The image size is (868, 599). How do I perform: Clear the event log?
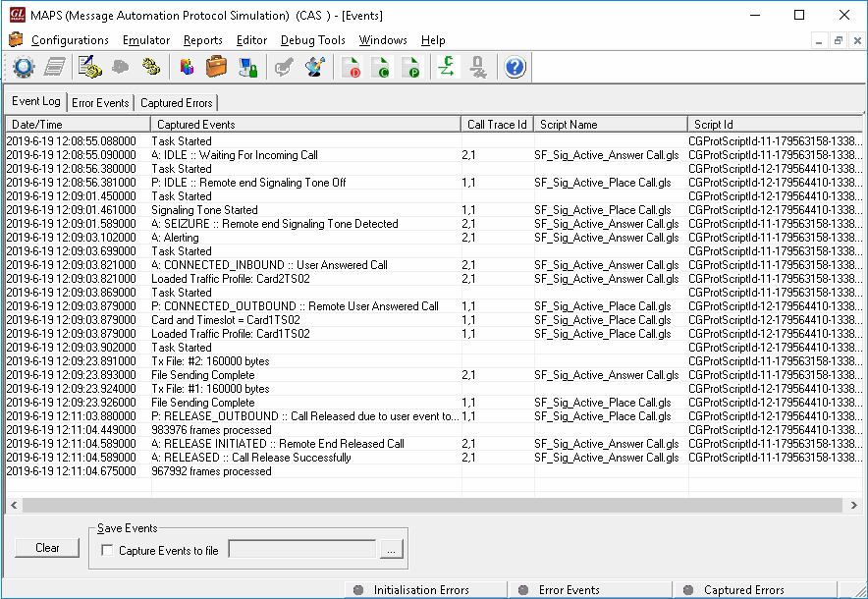[x=46, y=549]
